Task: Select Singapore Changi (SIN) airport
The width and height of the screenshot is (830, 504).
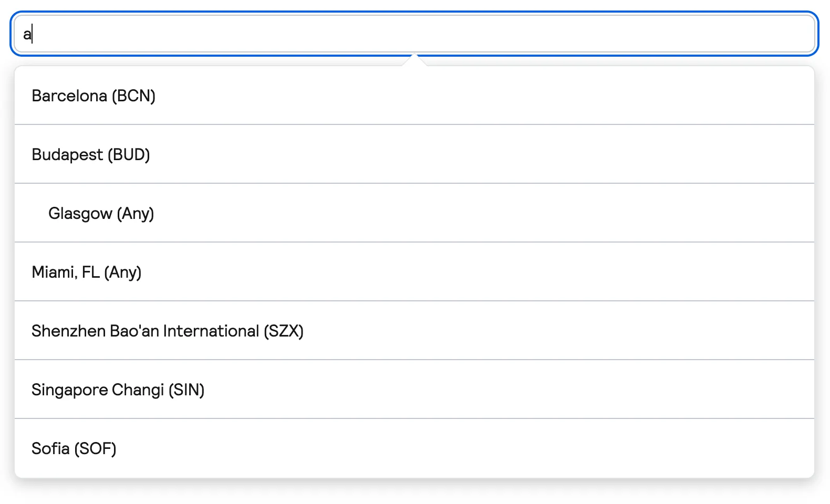Action: (118, 390)
